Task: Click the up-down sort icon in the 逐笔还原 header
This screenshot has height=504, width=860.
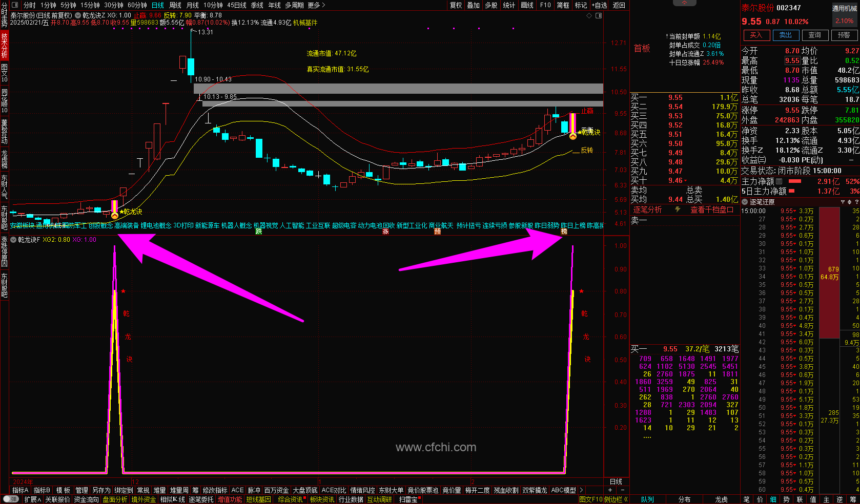Action: click(x=849, y=202)
